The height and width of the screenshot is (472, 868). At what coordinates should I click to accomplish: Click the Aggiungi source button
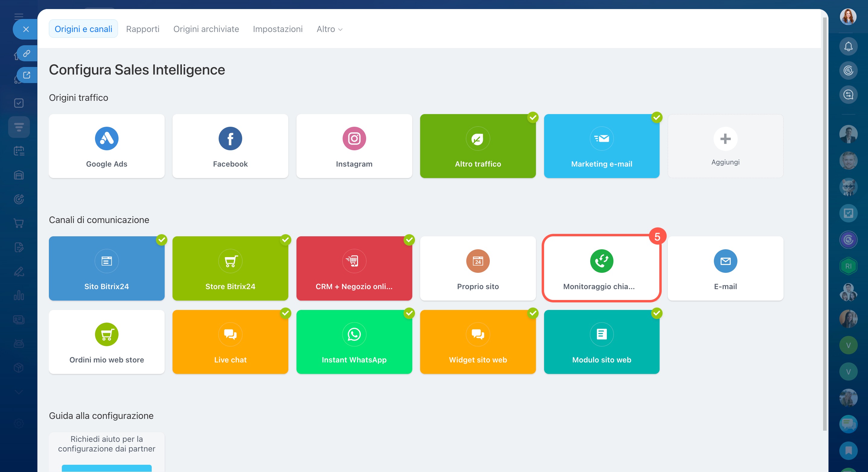coord(725,146)
